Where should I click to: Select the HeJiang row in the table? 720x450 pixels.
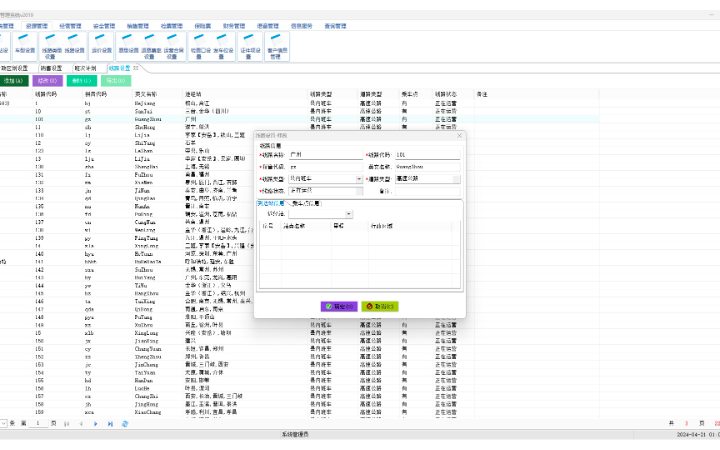tap(299, 103)
